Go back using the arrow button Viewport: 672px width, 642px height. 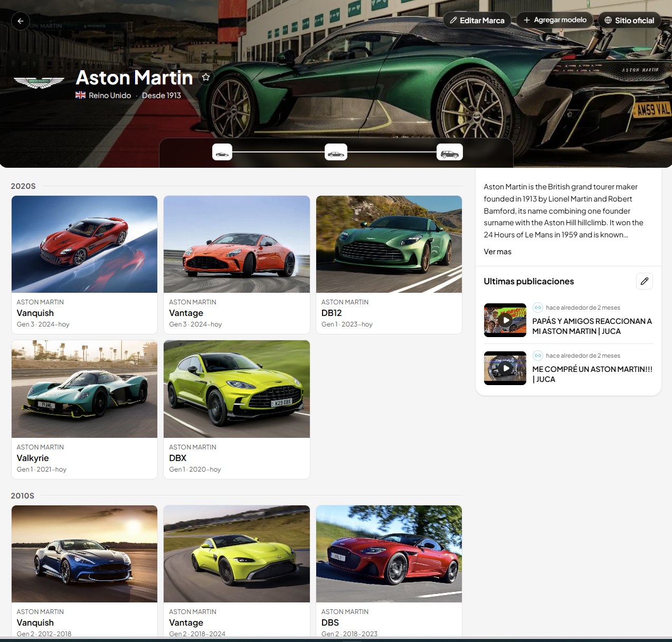21,21
